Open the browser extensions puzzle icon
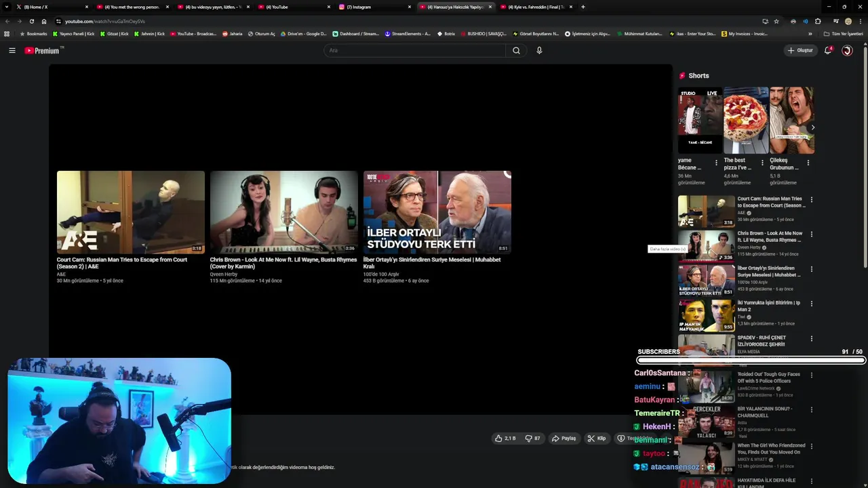Viewport: 868px width, 488px height. pos(818,21)
